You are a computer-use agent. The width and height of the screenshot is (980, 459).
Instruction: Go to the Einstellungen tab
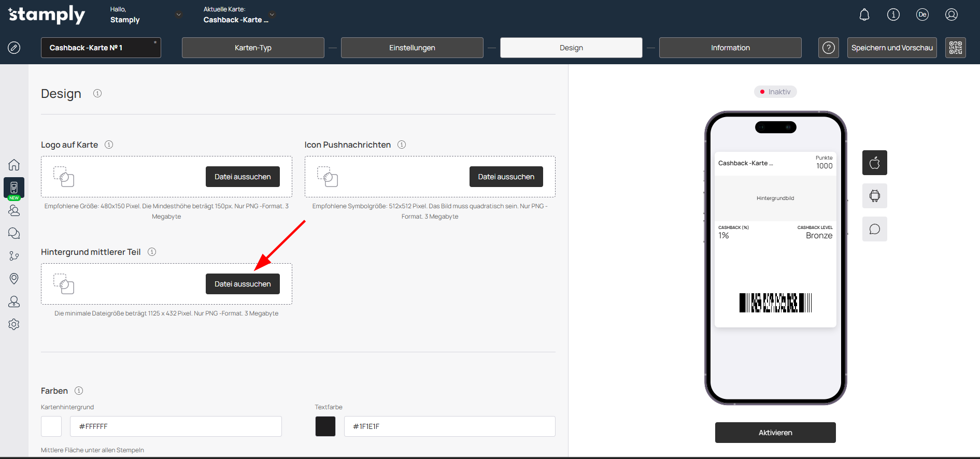[x=412, y=48]
